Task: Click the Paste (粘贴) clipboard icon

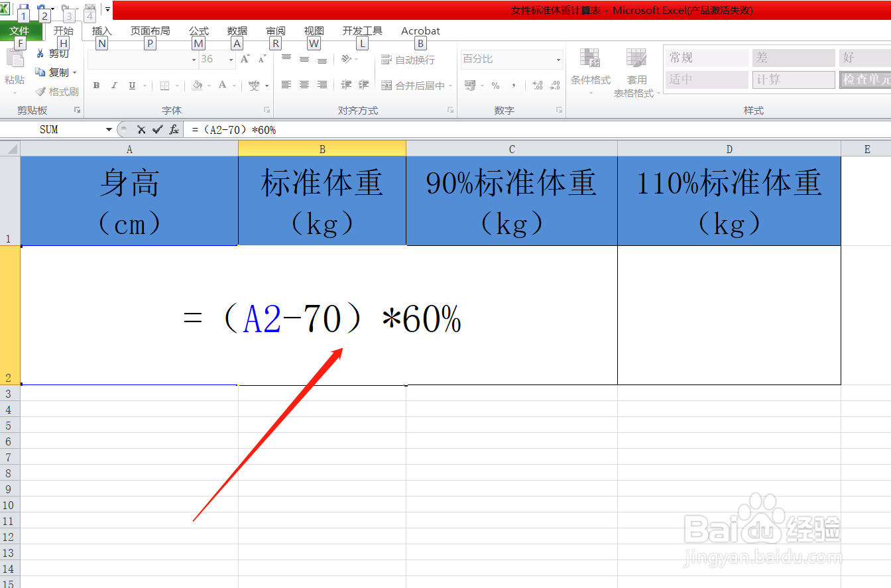Action: click(x=15, y=58)
